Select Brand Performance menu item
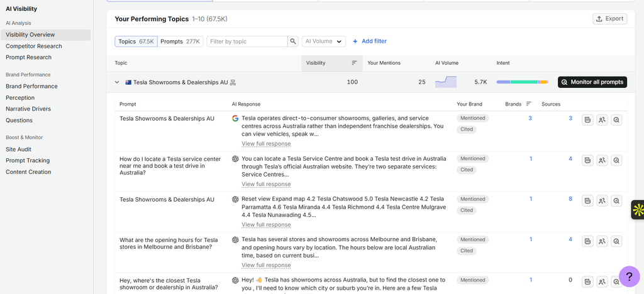 (31, 87)
